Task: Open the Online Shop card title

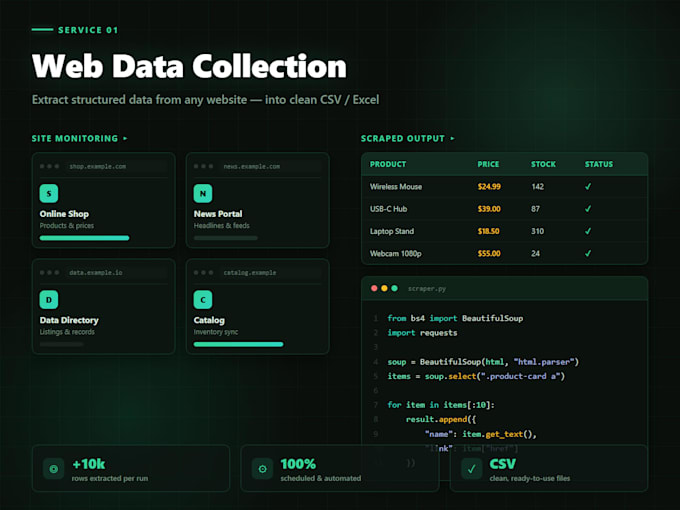Action: (x=64, y=214)
